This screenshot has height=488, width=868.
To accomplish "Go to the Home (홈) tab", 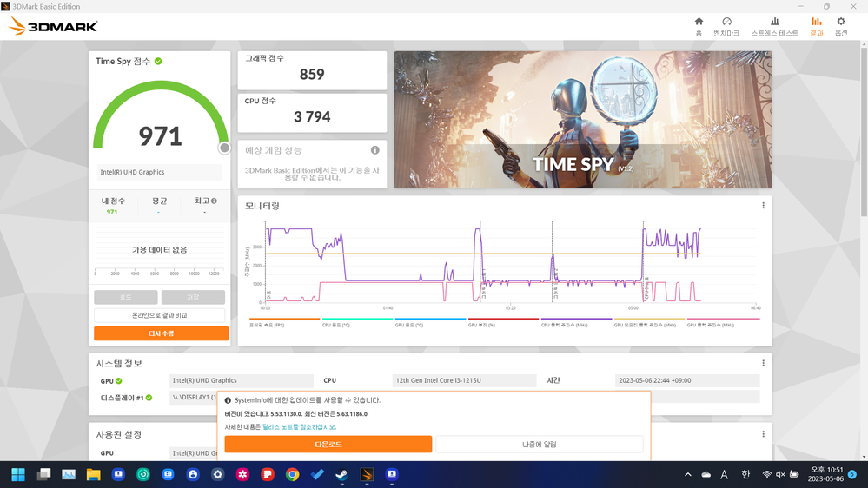I will pyautogui.click(x=699, y=26).
